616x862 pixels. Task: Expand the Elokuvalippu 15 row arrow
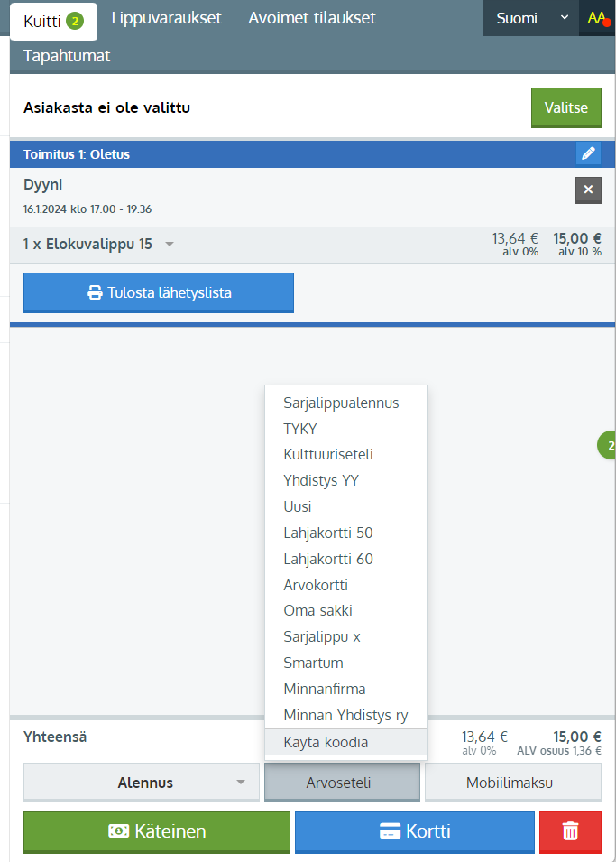pyautogui.click(x=170, y=245)
